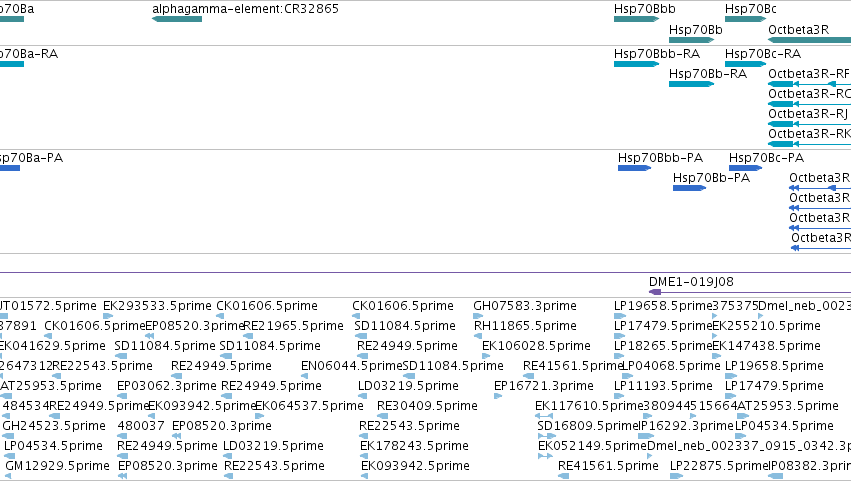Click the LP22875.5prime EST label
This screenshot has width=851, height=481.
point(719,466)
